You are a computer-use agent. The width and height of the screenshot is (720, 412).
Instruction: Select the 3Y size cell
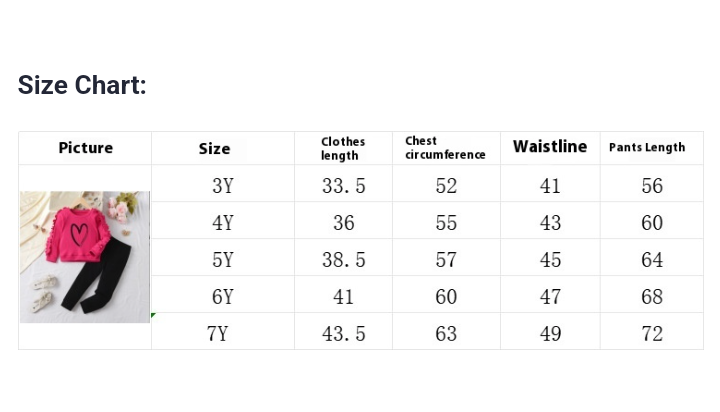point(222,186)
